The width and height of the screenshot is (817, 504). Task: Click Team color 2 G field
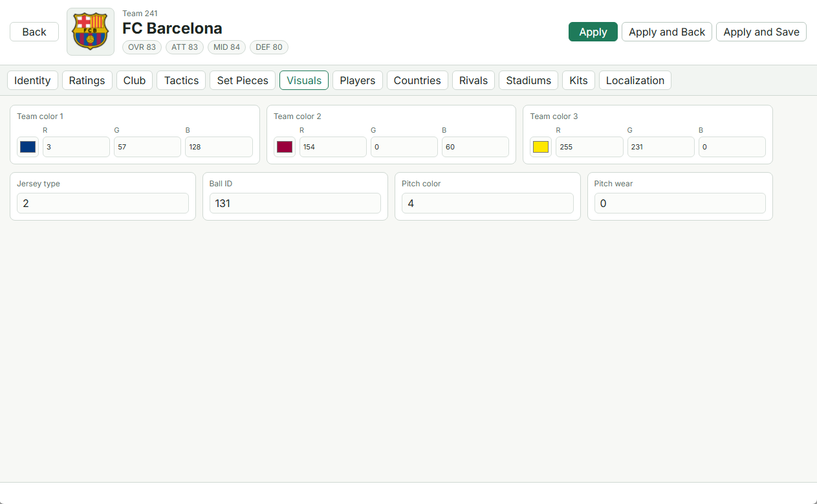tap(404, 147)
